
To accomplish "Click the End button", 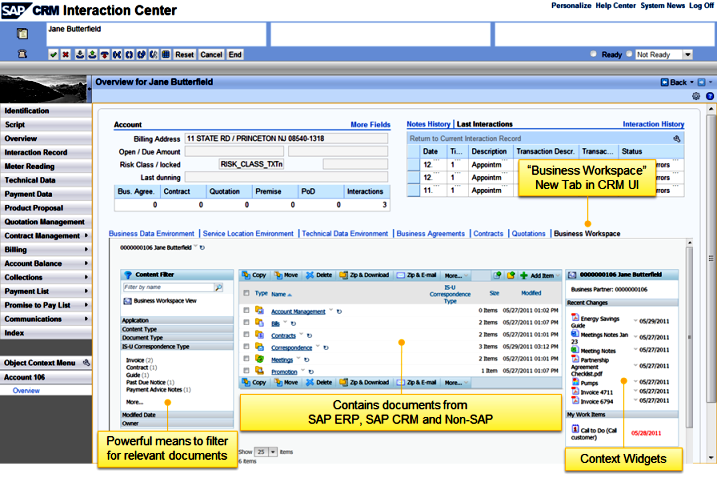I will tap(235, 54).
